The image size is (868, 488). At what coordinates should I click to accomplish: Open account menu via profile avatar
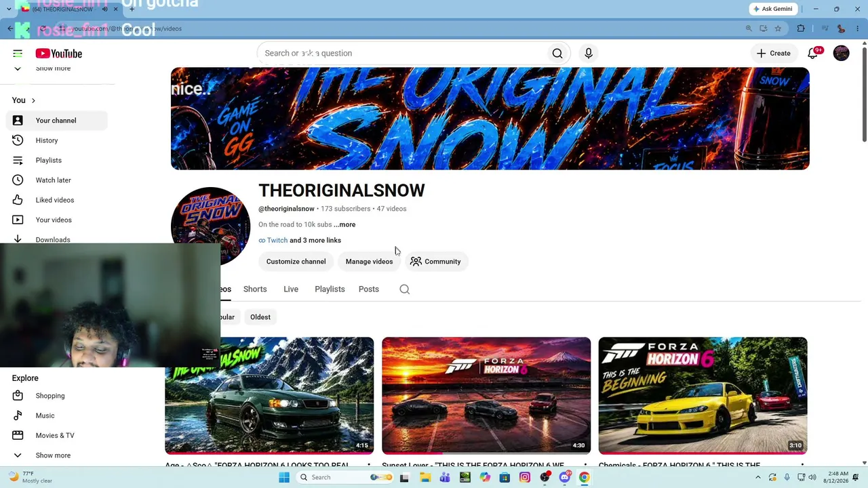coord(842,54)
